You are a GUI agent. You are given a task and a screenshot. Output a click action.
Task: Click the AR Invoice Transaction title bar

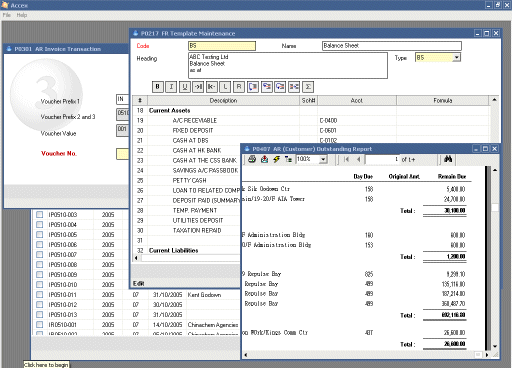tap(67, 49)
